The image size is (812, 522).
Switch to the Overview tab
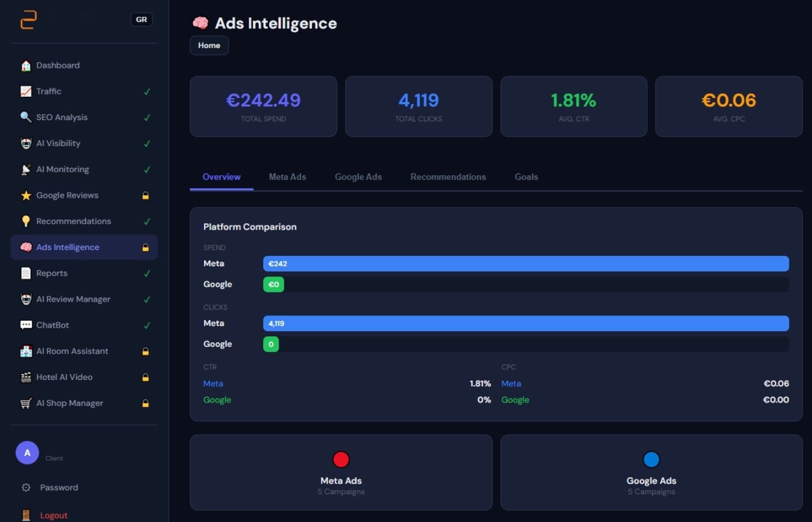pos(222,177)
